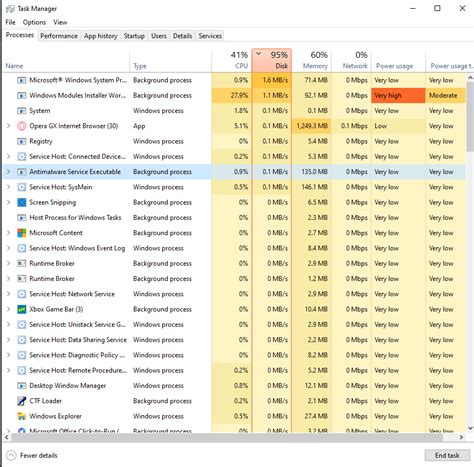Image resolution: width=474 pixels, height=467 pixels.
Task: Click the Service Host: Connected Device icon
Action: [22, 157]
